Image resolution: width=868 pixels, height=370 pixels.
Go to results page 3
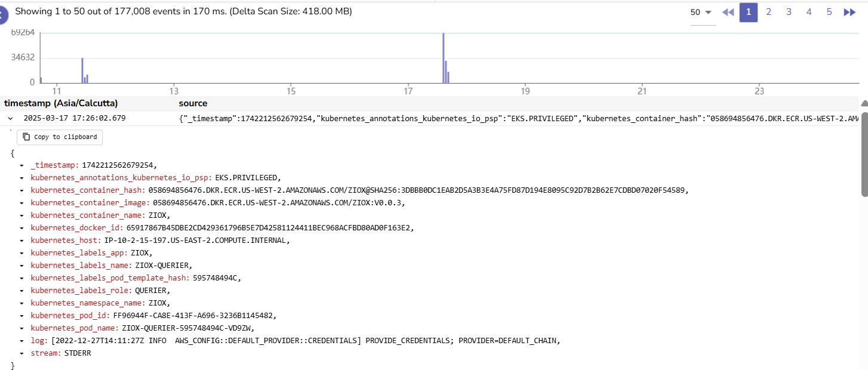[x=789, y=12]
